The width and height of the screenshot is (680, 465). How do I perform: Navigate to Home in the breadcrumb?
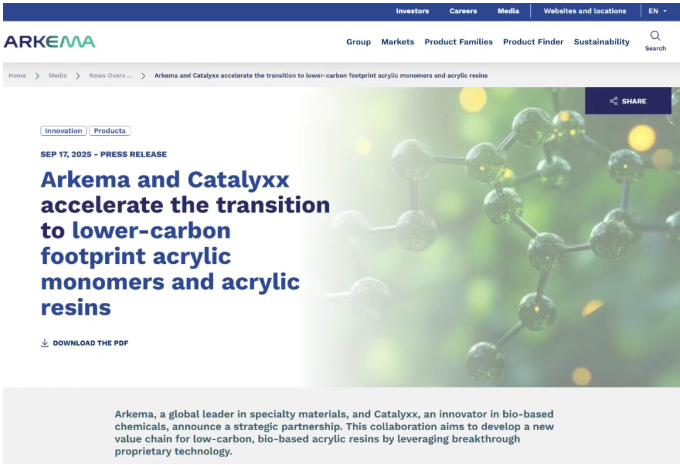point(17,75)
